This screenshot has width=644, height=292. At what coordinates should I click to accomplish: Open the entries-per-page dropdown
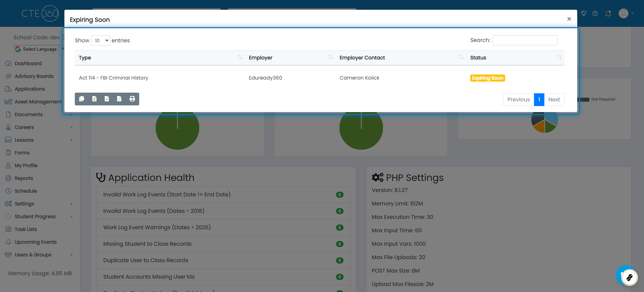point(101,41)
